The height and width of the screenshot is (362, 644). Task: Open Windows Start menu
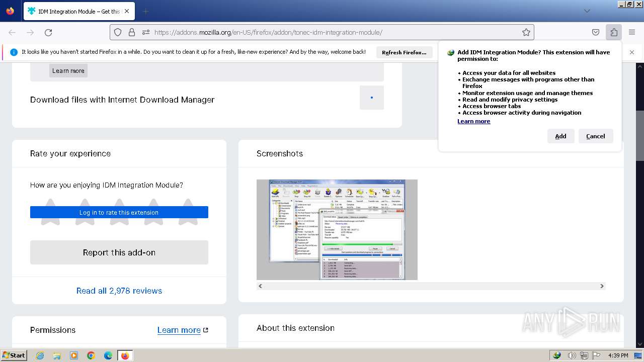click(14, 355)
